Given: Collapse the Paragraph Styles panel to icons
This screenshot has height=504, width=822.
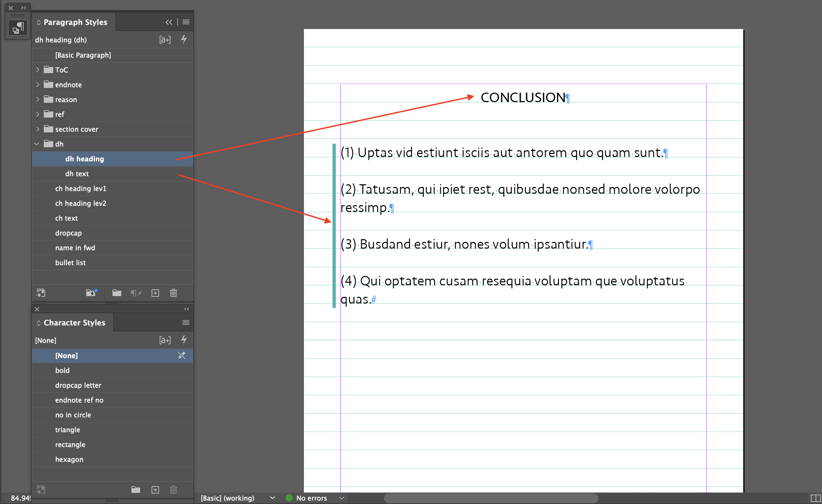Looking at the screenshot, I should tap(169, 22).
